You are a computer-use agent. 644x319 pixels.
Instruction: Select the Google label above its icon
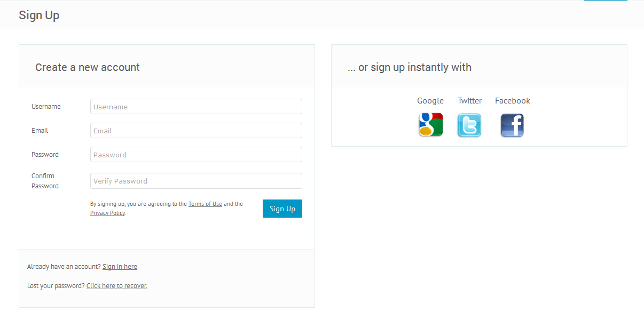430,100
